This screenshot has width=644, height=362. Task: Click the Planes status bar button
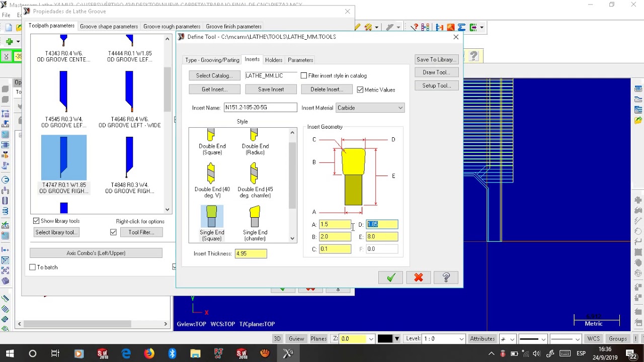pyautogui.click(x=318, y=339)
